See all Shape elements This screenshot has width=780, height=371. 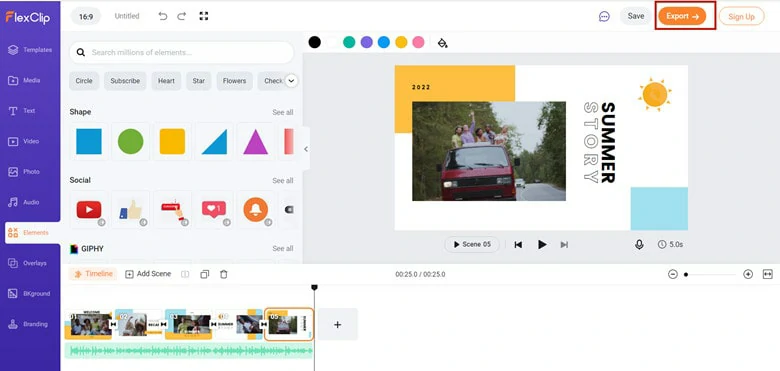pyautogui.click(x=283, y=112)
